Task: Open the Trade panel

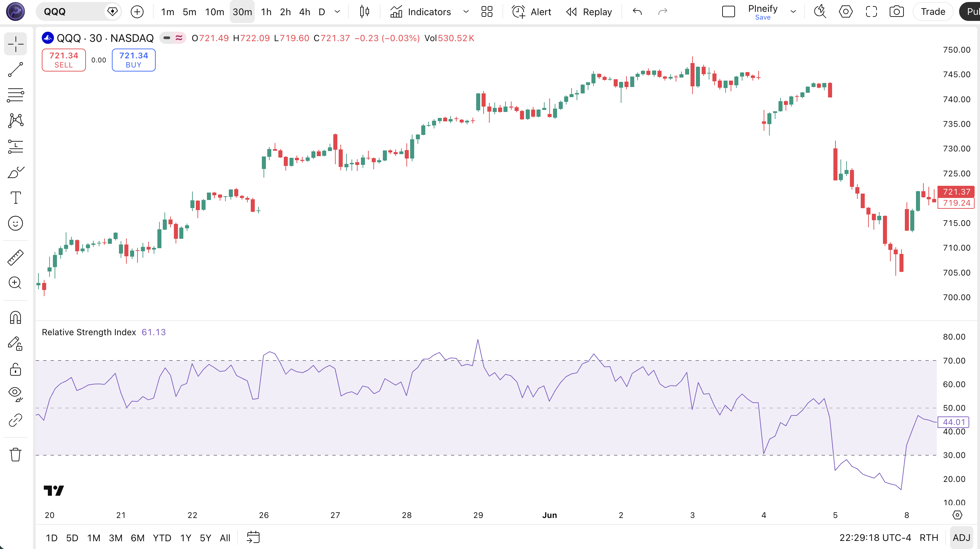Action: point(933,12)
